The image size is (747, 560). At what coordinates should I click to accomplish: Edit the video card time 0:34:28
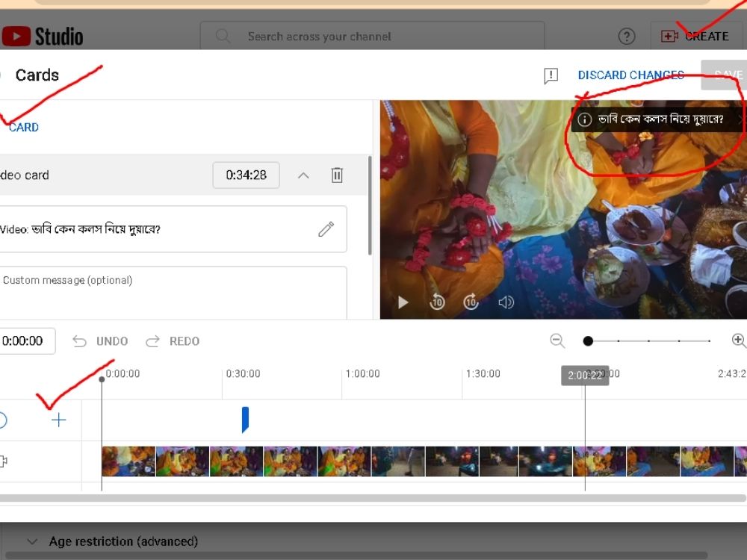(246, 175)
